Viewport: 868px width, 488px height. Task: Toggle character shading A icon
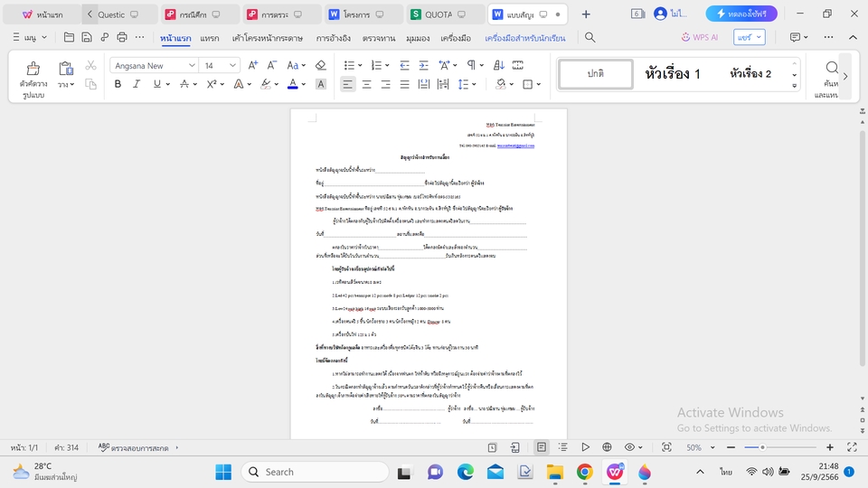click(320, 84)
